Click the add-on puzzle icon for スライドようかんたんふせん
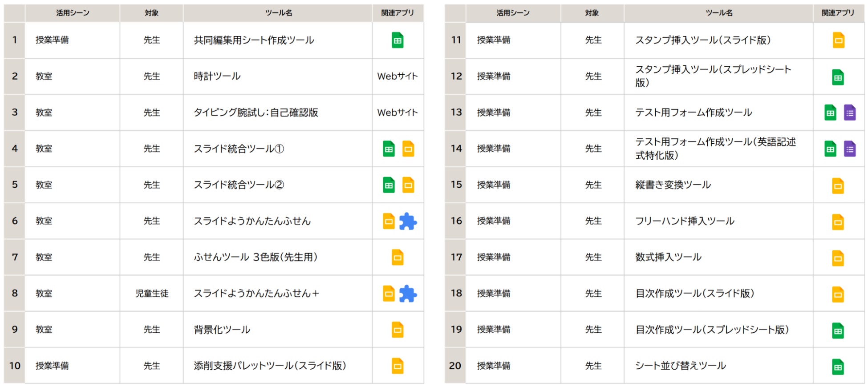This screenshot has height=387, width=868. click(x=408, y=222)
